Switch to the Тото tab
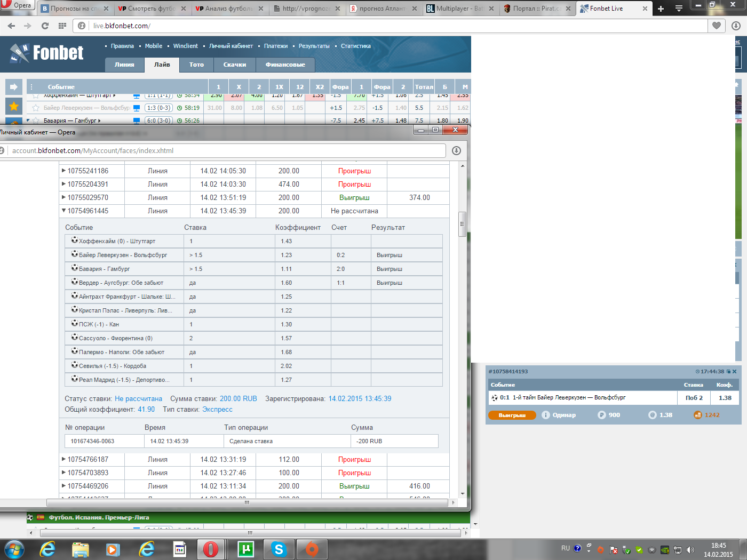This screenshot has height=560, width=747. [196, 65]
